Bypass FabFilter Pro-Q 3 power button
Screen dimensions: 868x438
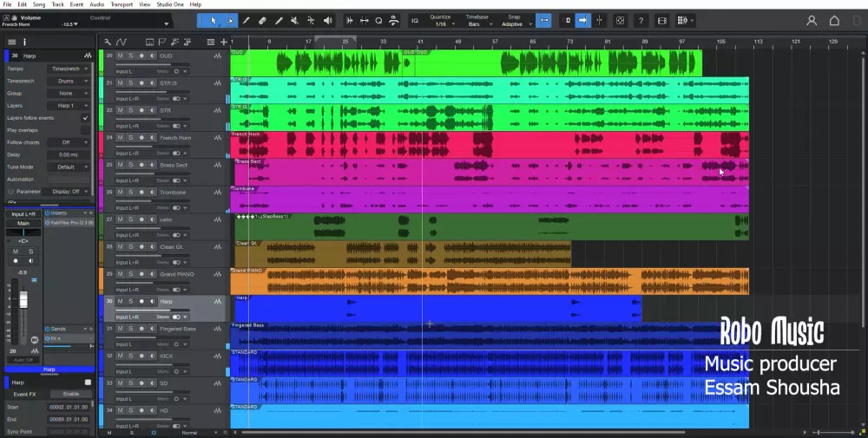click(48, 223)
